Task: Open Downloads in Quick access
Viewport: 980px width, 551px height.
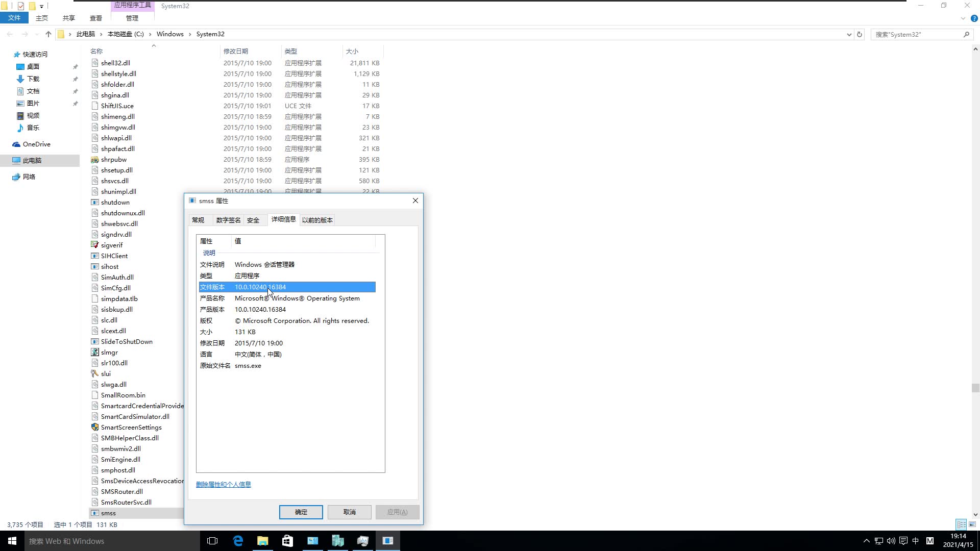Action: (33, 79)
